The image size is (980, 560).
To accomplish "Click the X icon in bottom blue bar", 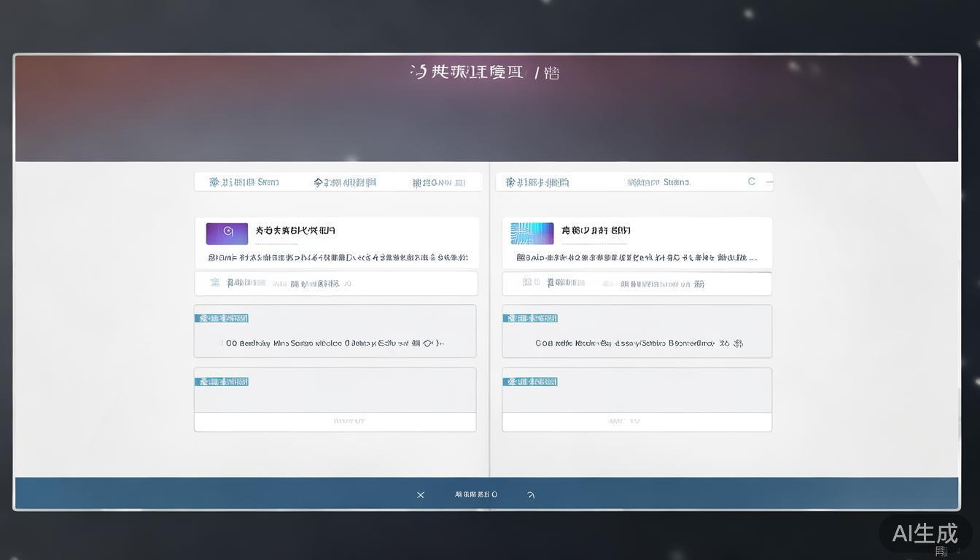I will 421,495.
